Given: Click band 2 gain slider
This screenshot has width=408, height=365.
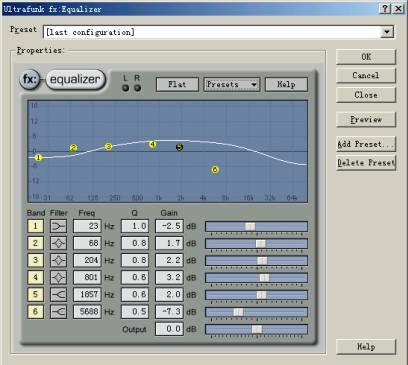Looking at the screenshot, I should [256, 244].
